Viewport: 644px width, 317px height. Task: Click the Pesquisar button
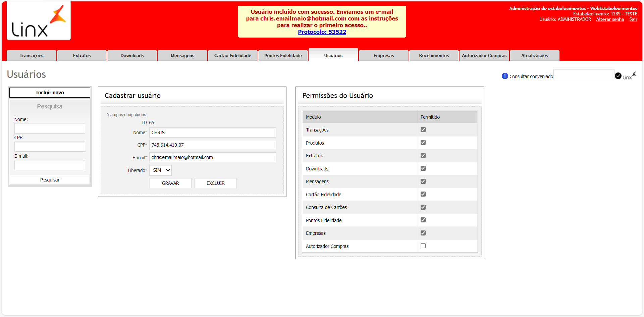tap(50, 180)
